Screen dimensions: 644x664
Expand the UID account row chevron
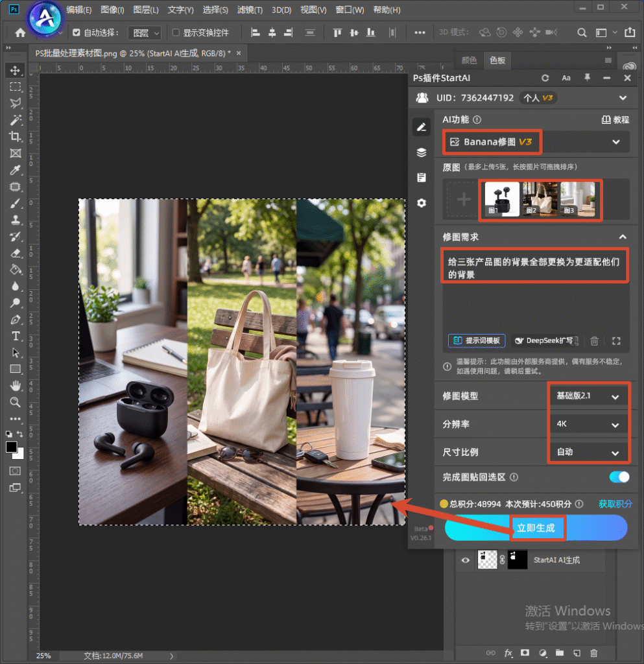[623, 98]
